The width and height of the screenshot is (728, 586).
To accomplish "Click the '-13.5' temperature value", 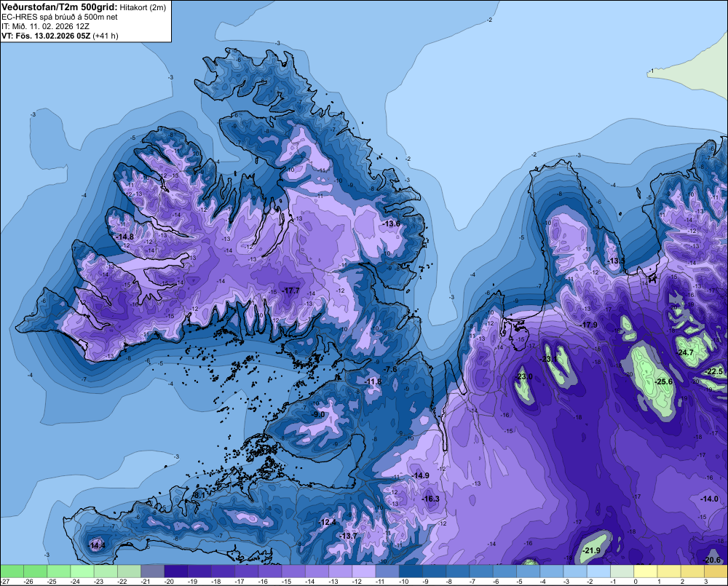I will pyautogui.click(x=616, y=261).
